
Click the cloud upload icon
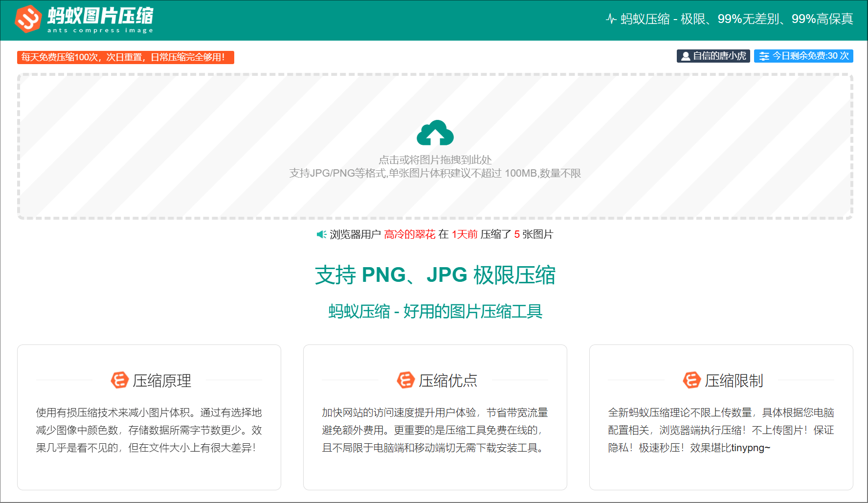click(435, 133)
